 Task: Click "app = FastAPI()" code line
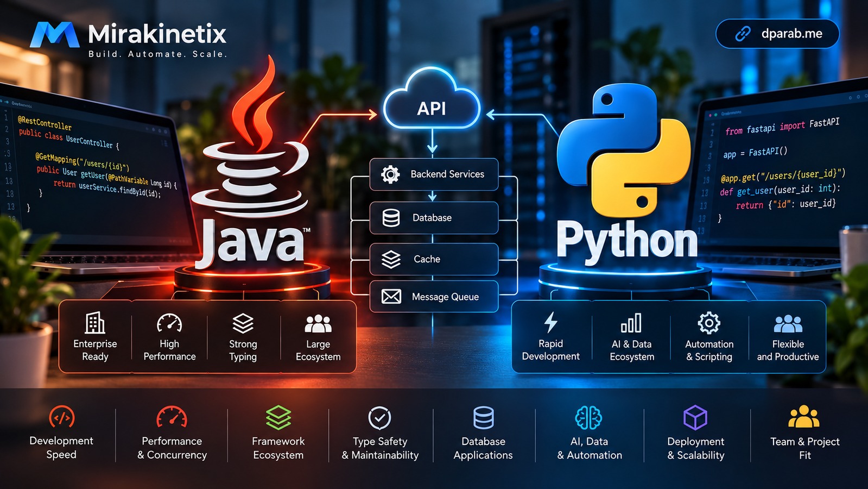(755, 153)
